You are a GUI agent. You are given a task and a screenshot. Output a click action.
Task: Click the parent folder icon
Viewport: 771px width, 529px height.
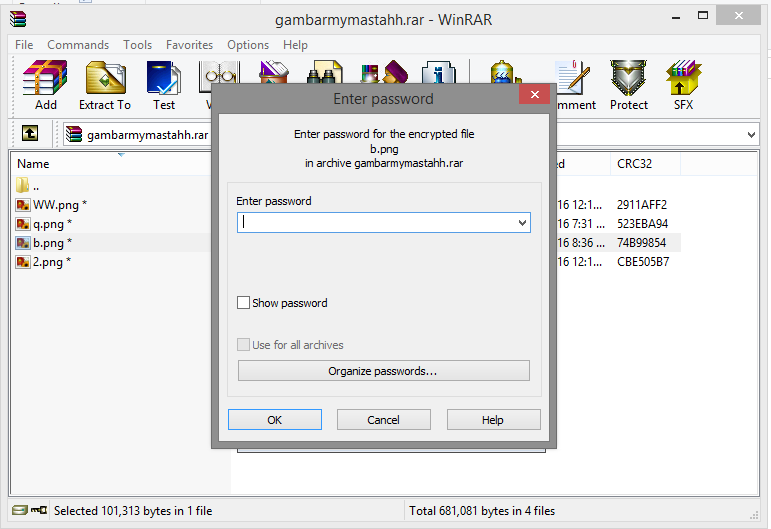coord(23,185)
